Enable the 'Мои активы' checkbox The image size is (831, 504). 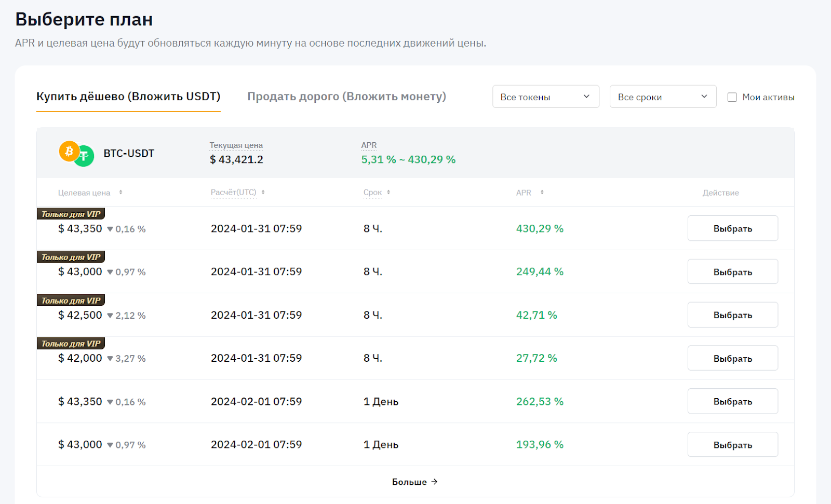coord(732,97)
